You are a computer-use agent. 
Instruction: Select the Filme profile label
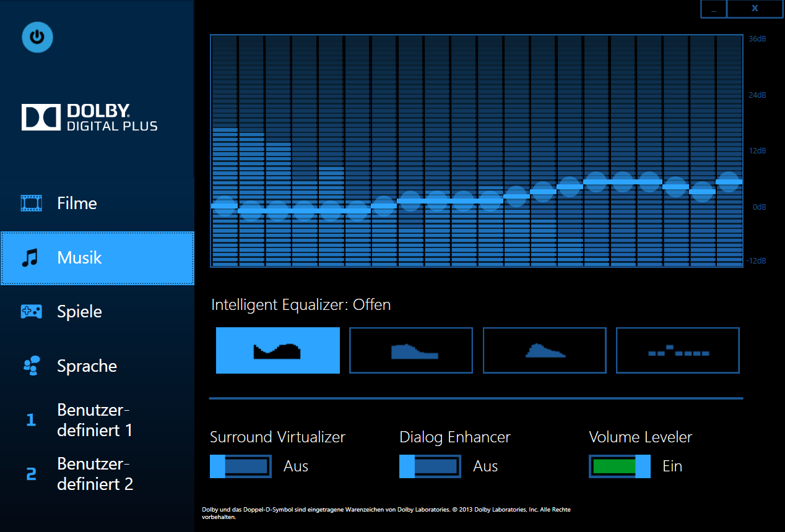click(77, 204)
